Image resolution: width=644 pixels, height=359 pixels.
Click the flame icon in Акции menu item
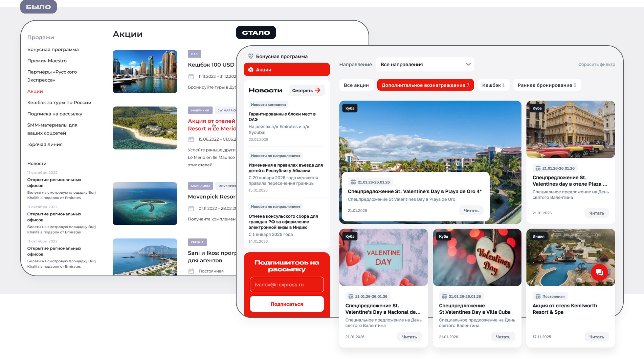pos(251,70)
